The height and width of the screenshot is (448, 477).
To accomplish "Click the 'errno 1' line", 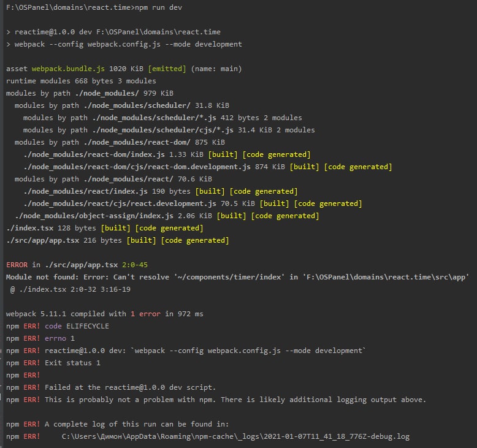I will tap(59, 338).
